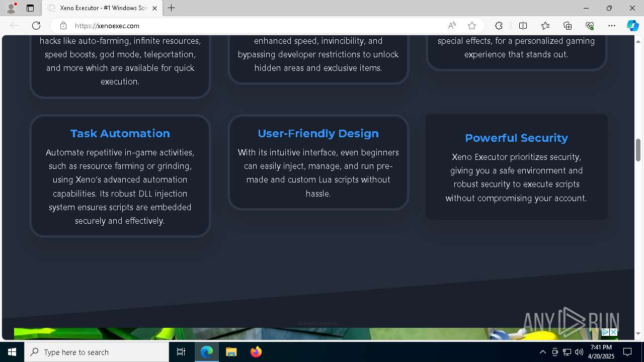Open the Collections icon
Viewport: 644px width, 362px height.
point(568,26)
